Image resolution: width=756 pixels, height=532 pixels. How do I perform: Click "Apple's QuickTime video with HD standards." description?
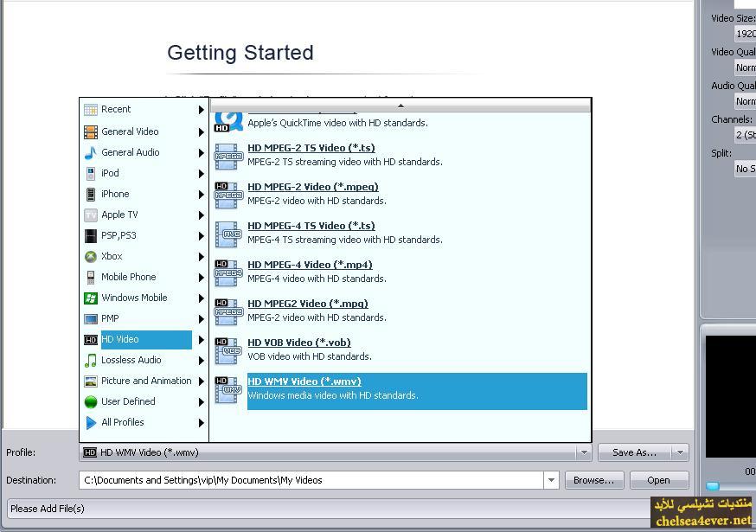click(x=337, y=123)
